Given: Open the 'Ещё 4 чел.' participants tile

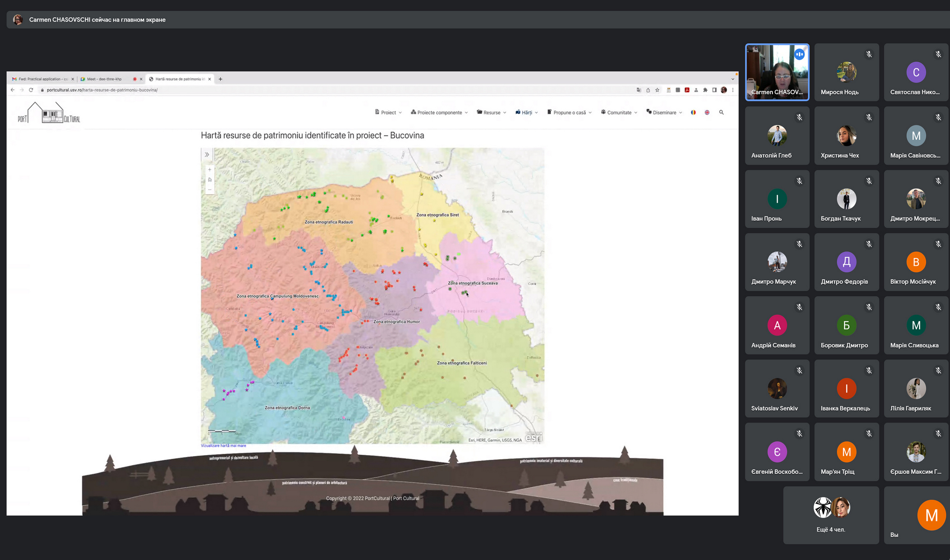Looking at the screenshot, I should point(831,515).
